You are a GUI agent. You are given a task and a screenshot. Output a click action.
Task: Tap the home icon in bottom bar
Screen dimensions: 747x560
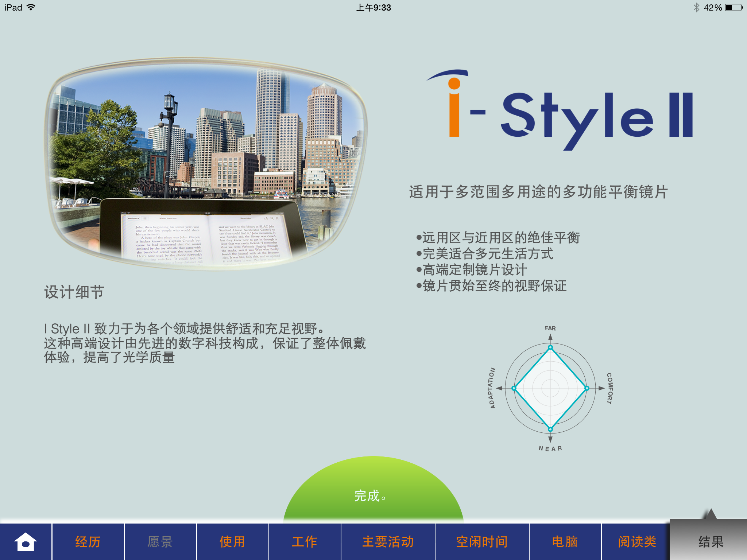click(x=26, y=542)
